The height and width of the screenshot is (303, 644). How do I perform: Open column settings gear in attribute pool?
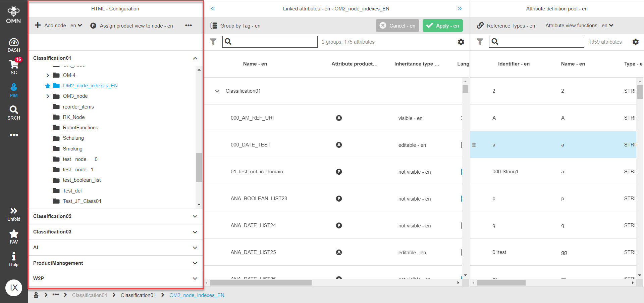pyautogui.click(x=636, y=42)
